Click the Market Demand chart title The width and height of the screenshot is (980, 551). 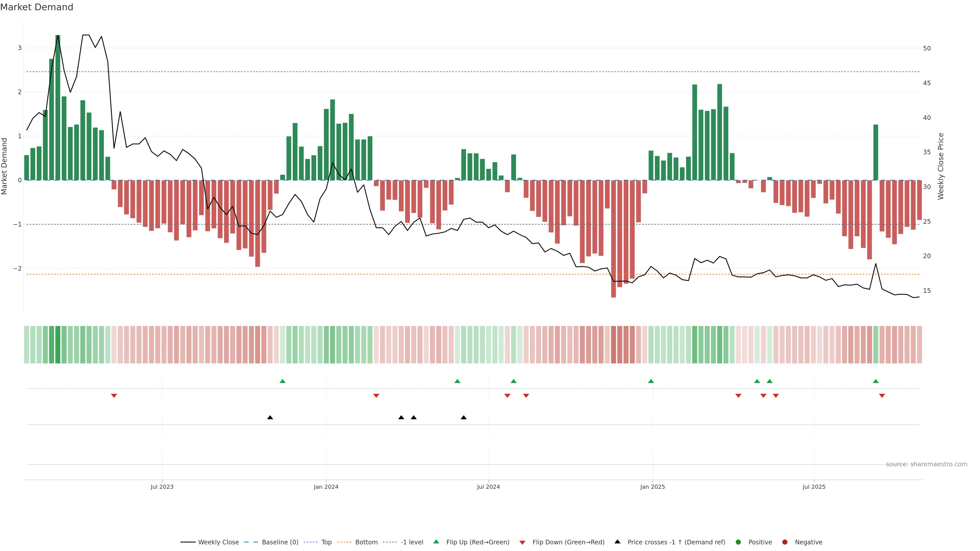point(36,7)
